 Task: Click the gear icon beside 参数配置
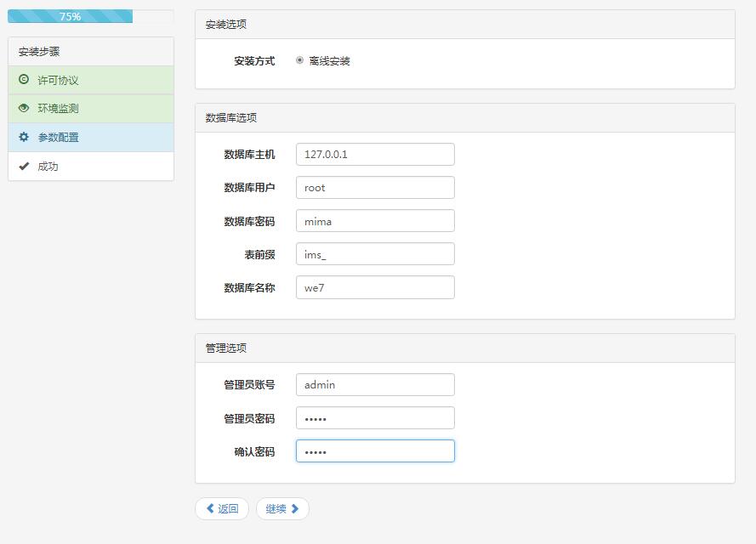click(24, 137)
